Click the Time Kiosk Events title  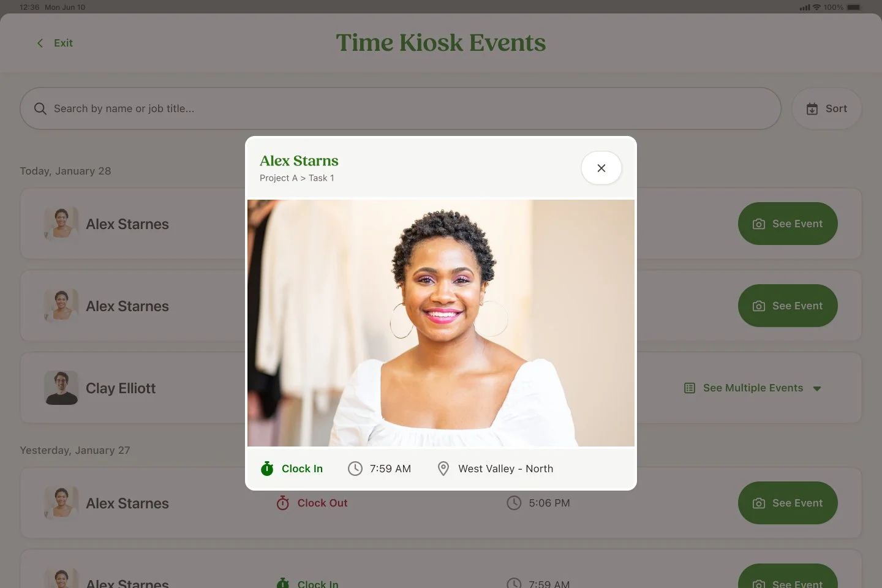441,42
